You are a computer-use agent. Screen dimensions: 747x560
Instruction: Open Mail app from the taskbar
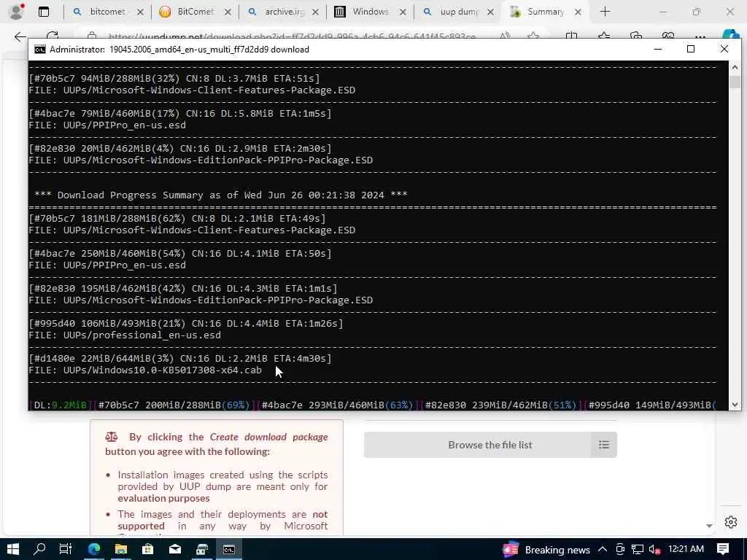[175, 550]
